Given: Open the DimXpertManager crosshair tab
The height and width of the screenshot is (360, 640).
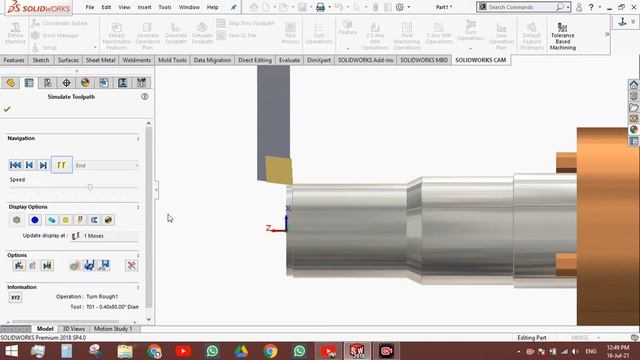Looking at the screenshot, I should [66, 83].
